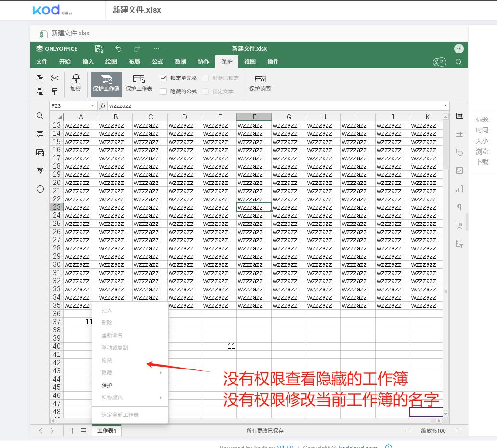
Task: Click the Paste icon in the toolbar
Action: click(40, 92)
